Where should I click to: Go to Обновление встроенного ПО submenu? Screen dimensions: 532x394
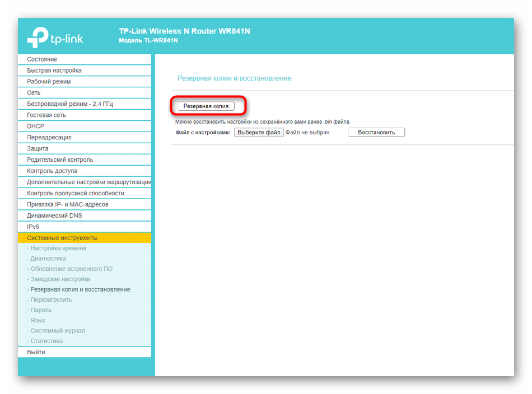tap(71, 269)
